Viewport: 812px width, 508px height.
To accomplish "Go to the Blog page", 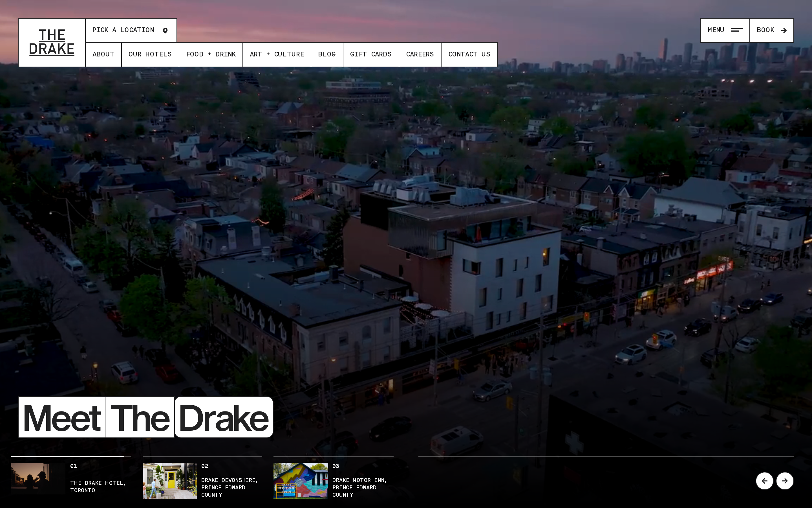I will tap(327, 54).
